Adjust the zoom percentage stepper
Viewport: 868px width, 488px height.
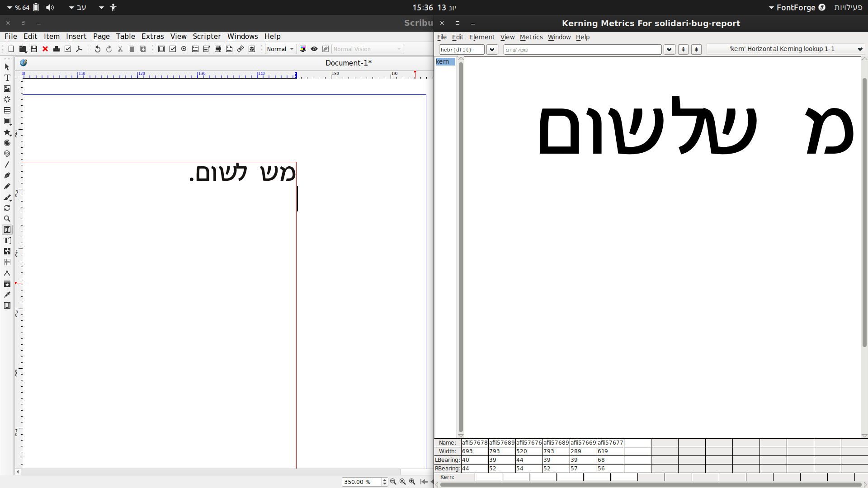pos(384,482)
